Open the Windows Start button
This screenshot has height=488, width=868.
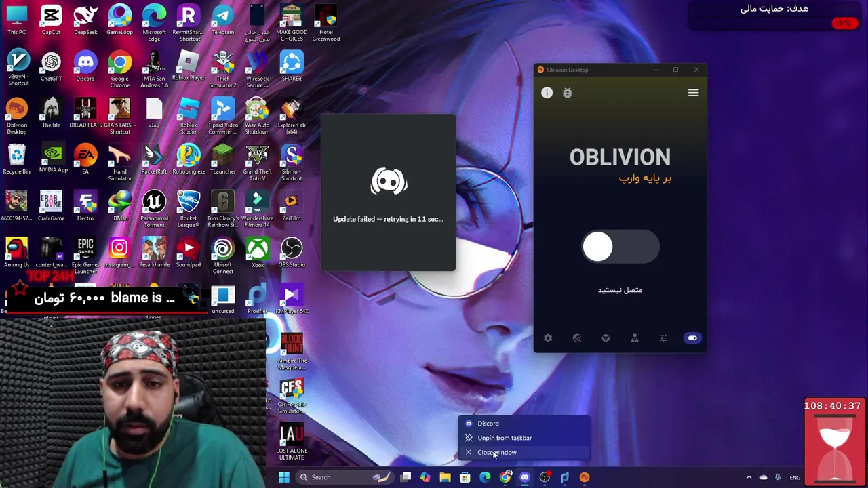pyautogui.click(x=284, y=477)
